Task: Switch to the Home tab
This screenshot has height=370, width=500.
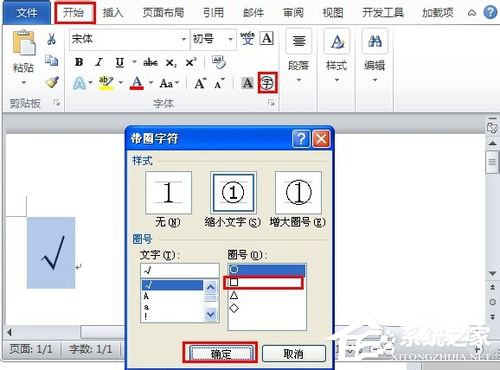Action: click(x=74, y=13)
